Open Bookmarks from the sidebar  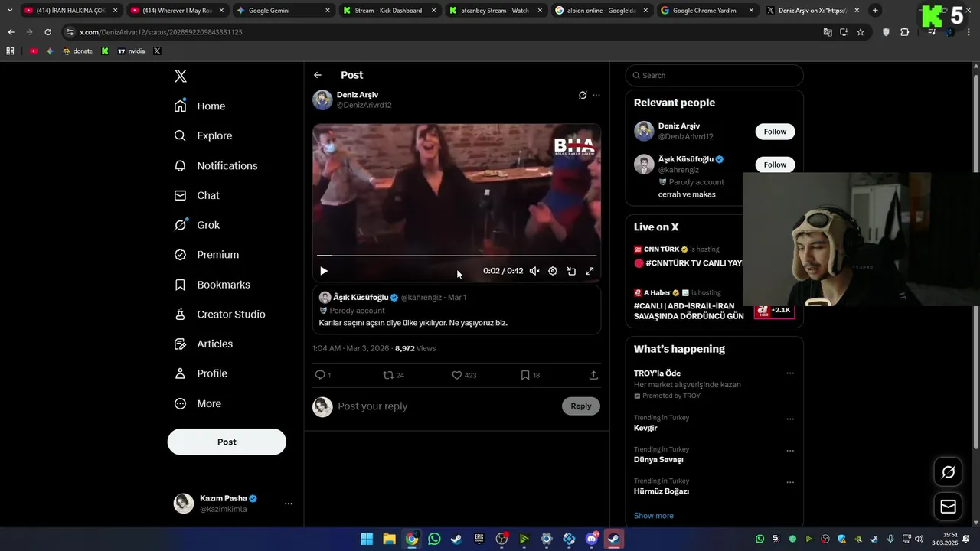tap(212, 285)
